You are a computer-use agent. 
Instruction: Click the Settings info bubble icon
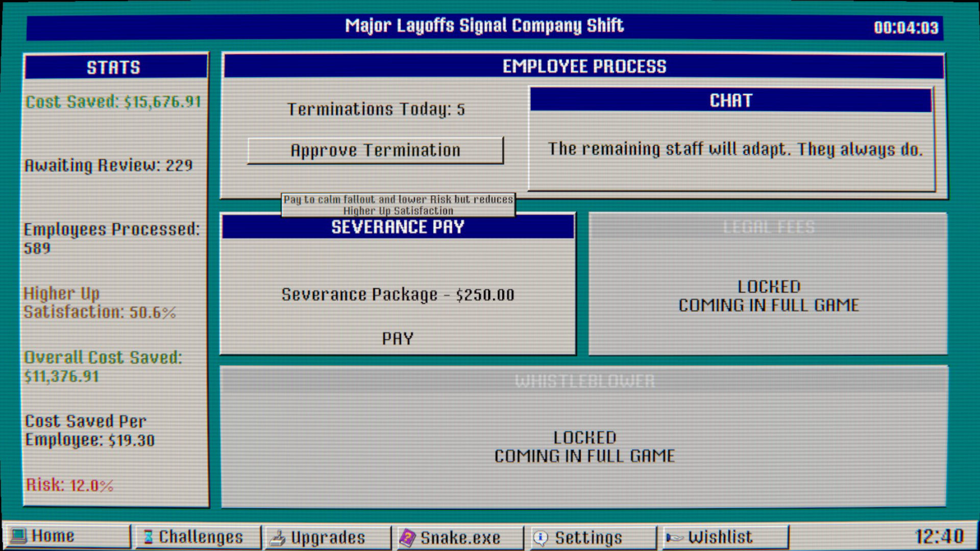pyautogui.click(x=541, y=538)
